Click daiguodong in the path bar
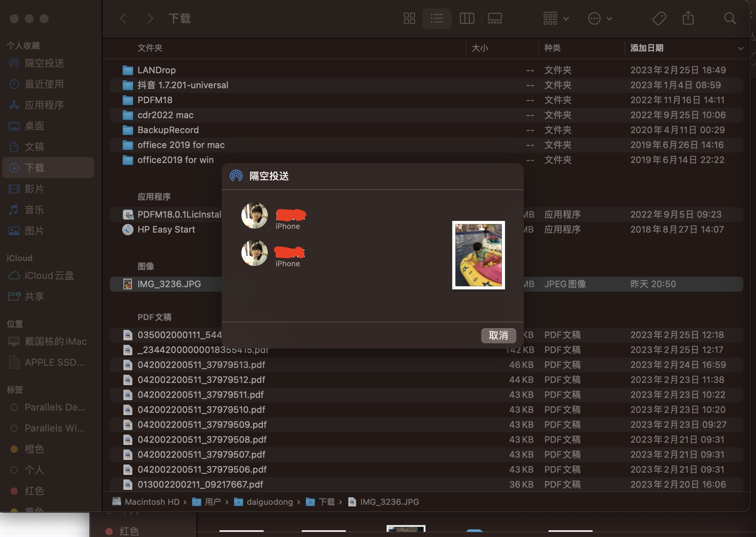 click(269, 502)
